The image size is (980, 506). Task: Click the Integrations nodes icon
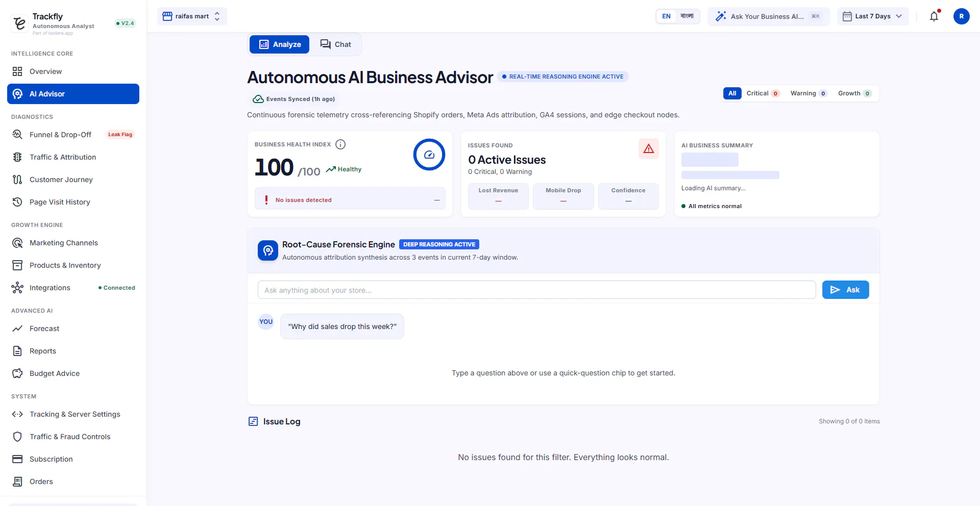click(17, 288)
